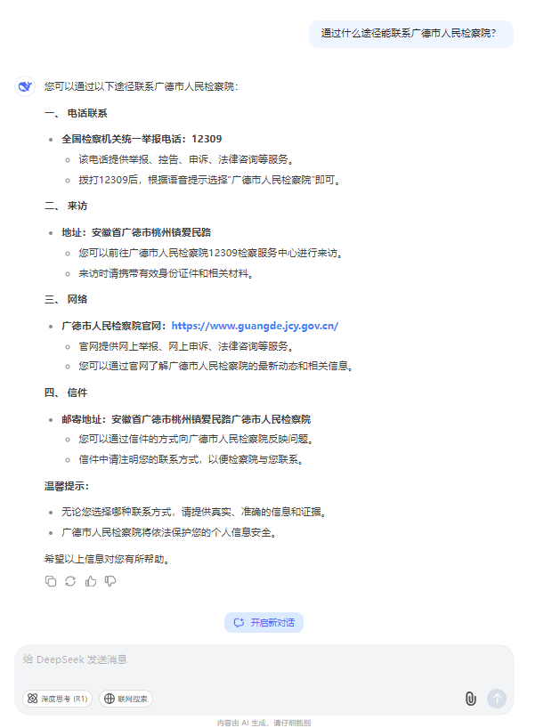Click the 邮寄地址 mailing address line
Image resolution: width=560 pixels, height=728 pixels.
tap(186, 420)
